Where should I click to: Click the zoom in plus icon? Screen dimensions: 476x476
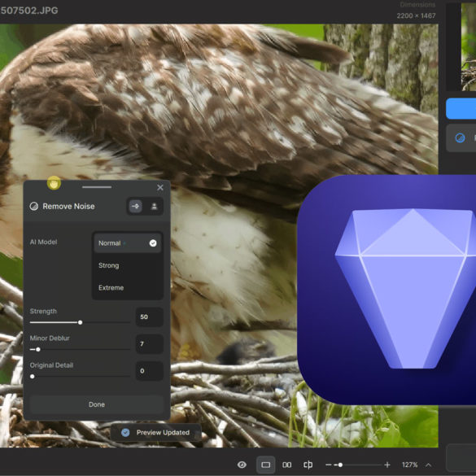[387, 465]
